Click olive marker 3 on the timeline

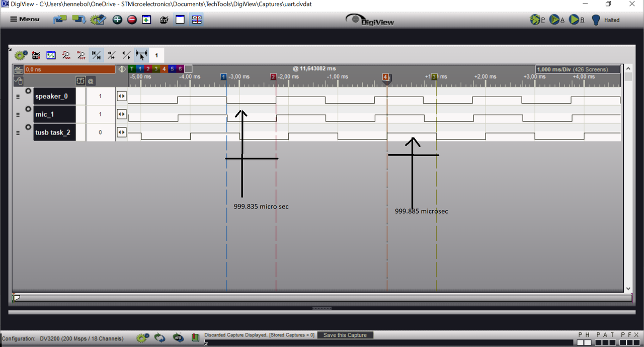[434, 77]
